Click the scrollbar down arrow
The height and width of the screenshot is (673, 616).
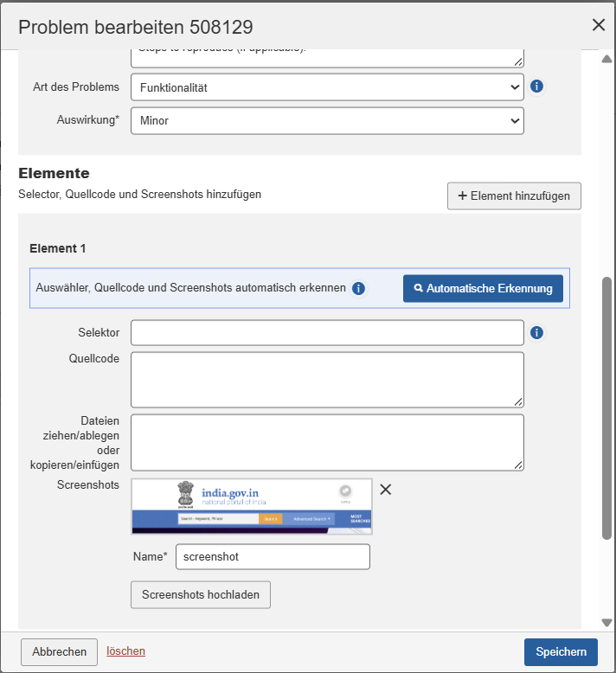pyautogui.click(x=606, y=622)
